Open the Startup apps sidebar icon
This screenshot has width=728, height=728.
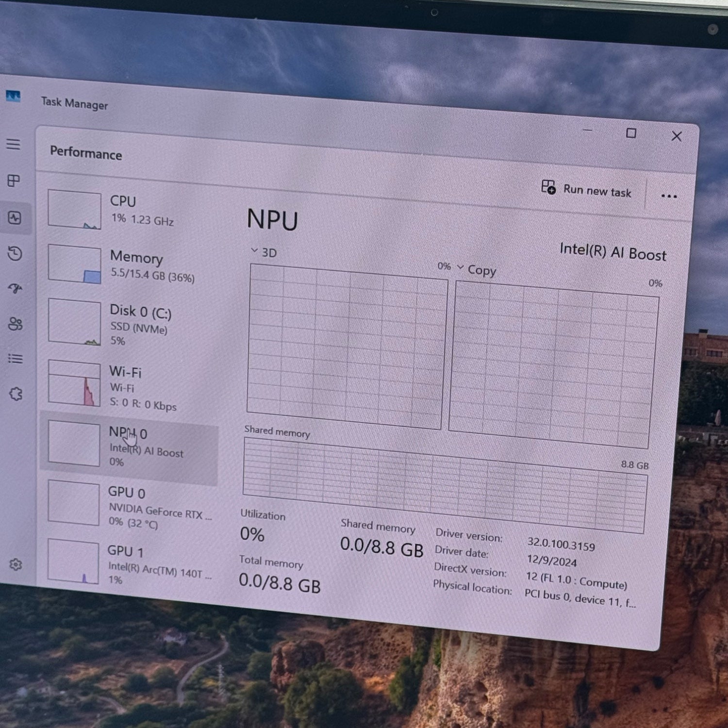click(16, 289)
